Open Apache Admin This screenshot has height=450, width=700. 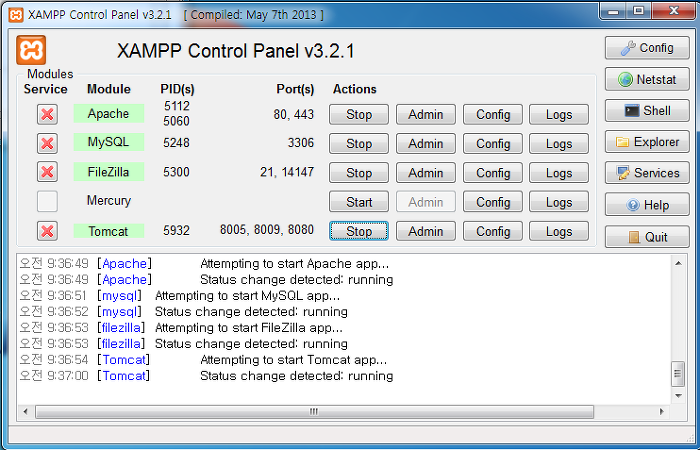pyautogui.click(x=426, y=115)
